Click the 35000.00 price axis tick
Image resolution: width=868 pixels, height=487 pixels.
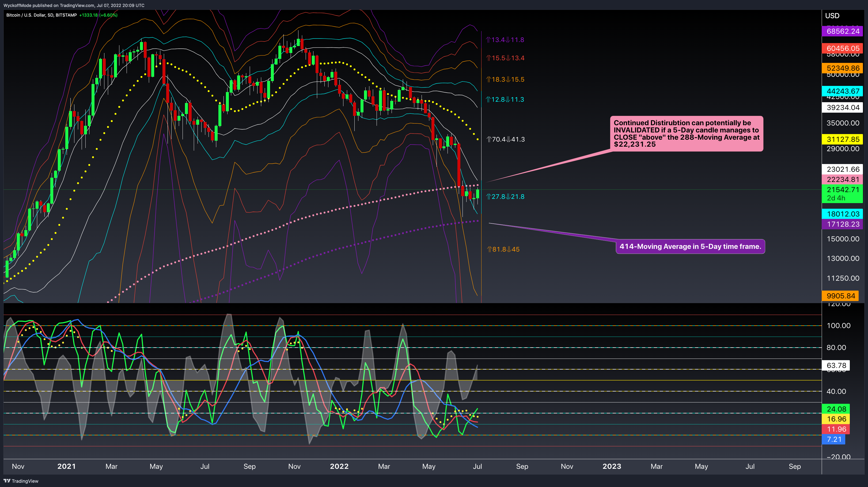pyautogui.click(x=843, y=123)
